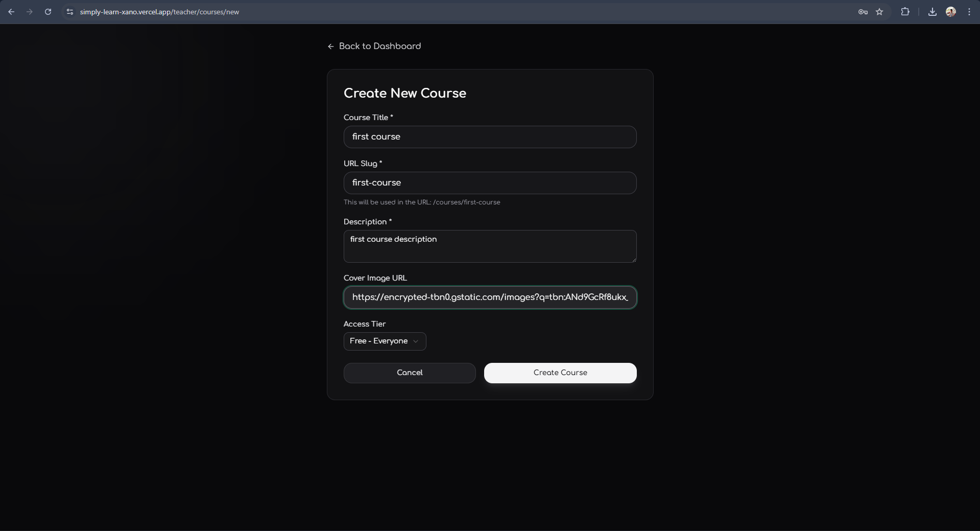Expand the Access Tier dropdown
Viewport: 980px width, 531px height.
click(x=385, y=341)
